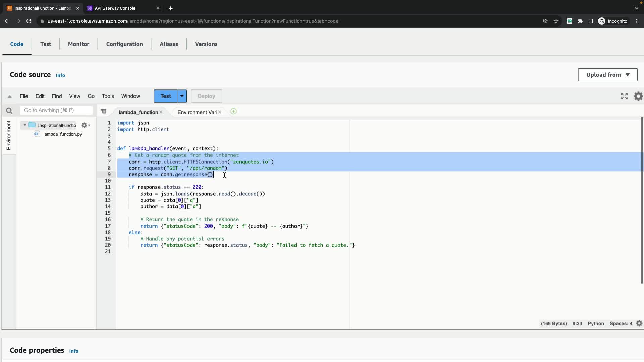
Task: Click the tab list icon beside lambda_function tab
Action: coord(104,111)
